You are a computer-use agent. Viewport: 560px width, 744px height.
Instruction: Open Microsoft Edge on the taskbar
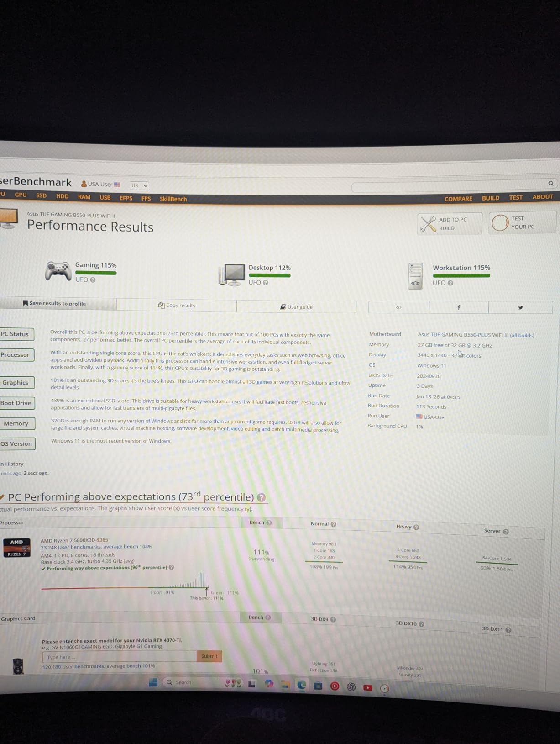point(302,685)
